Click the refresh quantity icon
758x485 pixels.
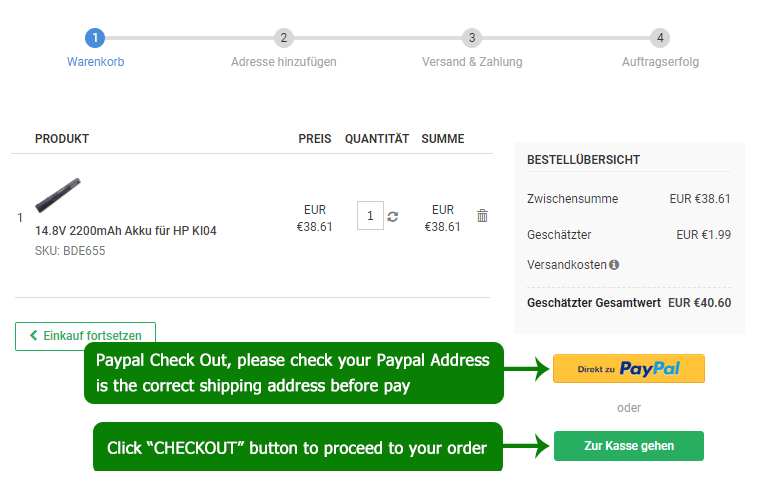coord(393,216)
